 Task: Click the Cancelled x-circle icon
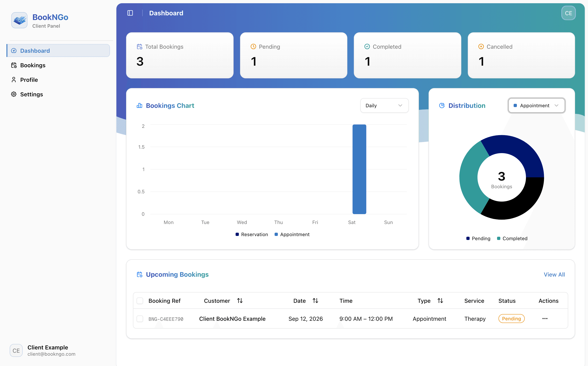click(x=481, y=47)
